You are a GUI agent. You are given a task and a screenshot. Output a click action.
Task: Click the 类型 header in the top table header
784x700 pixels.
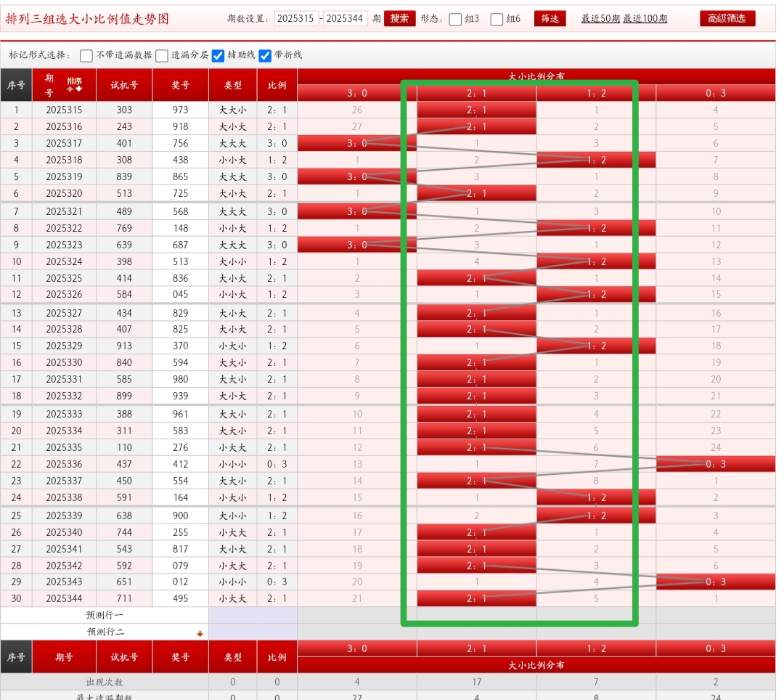point(233,85)
